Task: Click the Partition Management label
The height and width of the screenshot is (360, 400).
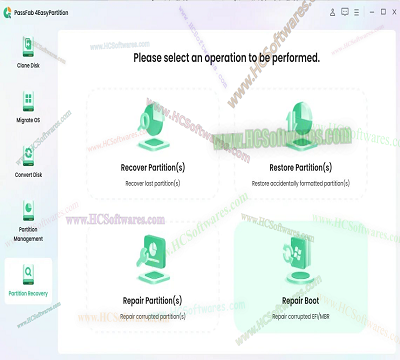Action: (28, 234)
